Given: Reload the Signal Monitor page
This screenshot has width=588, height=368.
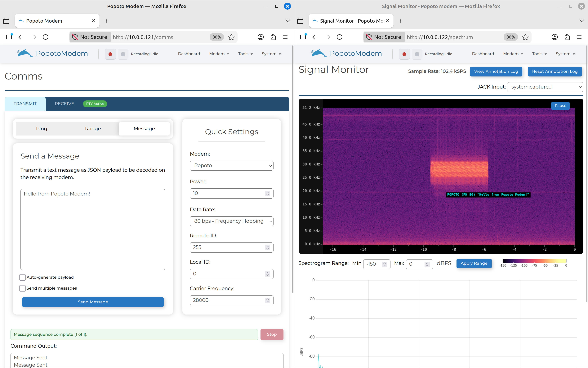Looking at the screenshot, I should point(340,37).
